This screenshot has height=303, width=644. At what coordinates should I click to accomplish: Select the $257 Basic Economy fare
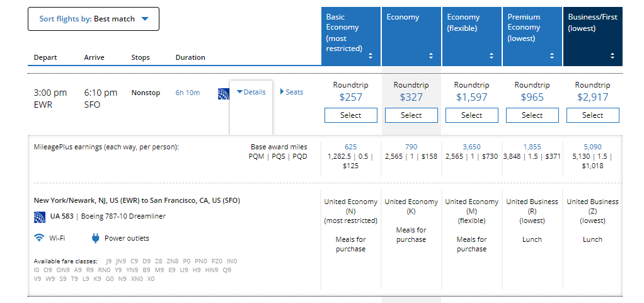(351, 115)
